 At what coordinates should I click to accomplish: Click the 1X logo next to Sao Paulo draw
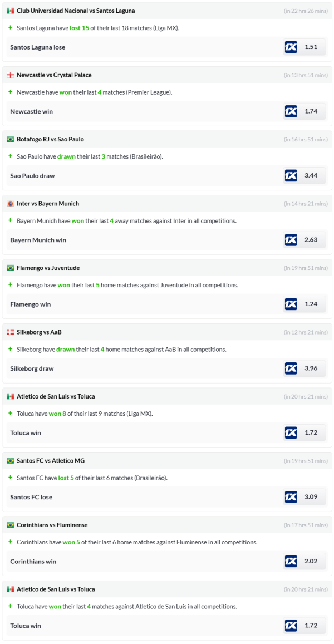click(291, 176)
